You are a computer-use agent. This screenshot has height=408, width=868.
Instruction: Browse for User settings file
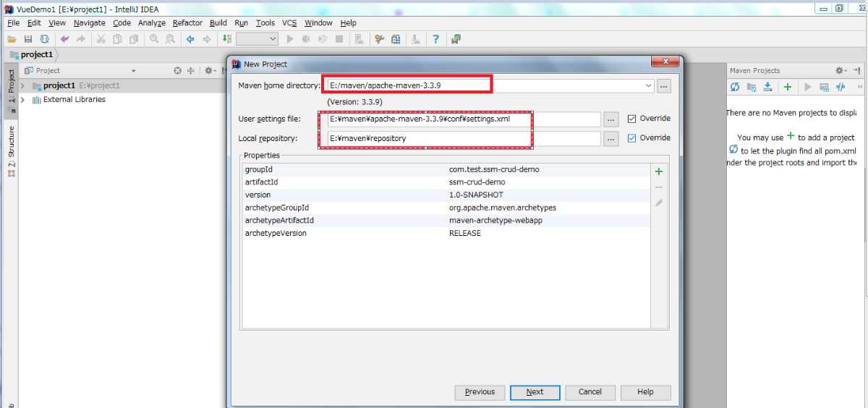pos(611,119)
